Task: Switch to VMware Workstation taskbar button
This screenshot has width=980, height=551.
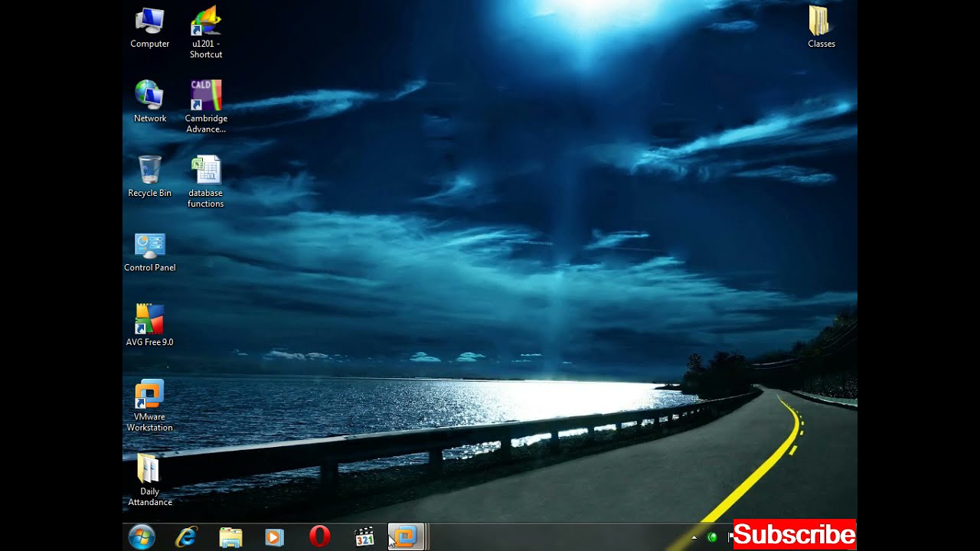Action: click(x=407, y=537)
